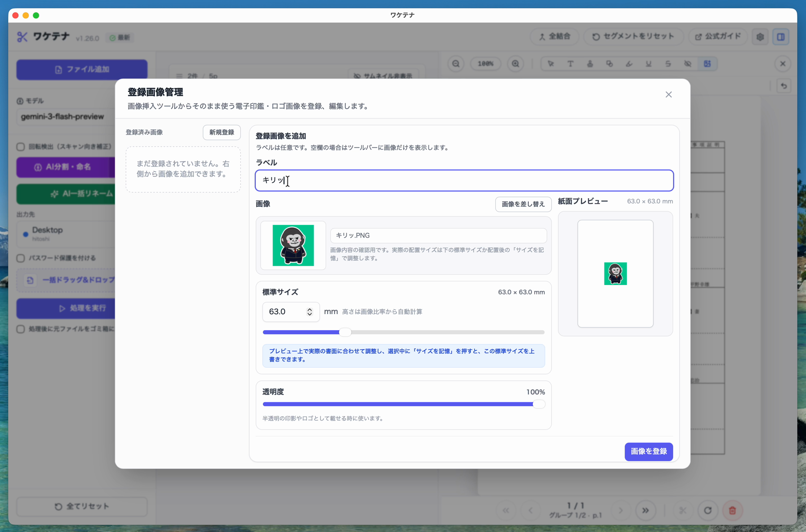
Task: Select the text T tool
Action: point(570,64)
